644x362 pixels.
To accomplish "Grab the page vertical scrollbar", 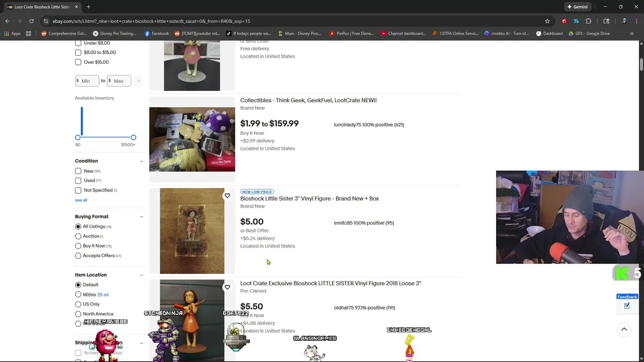I will click(641, 64).
